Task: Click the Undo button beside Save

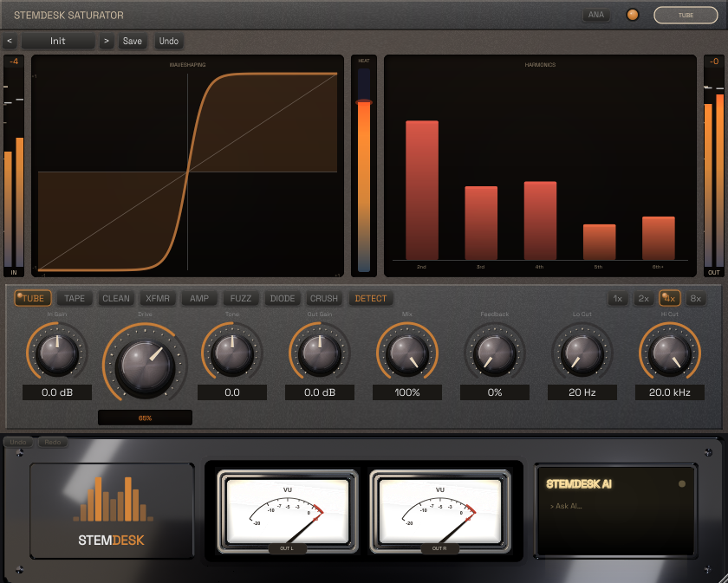Action: [x=168, y=41]
